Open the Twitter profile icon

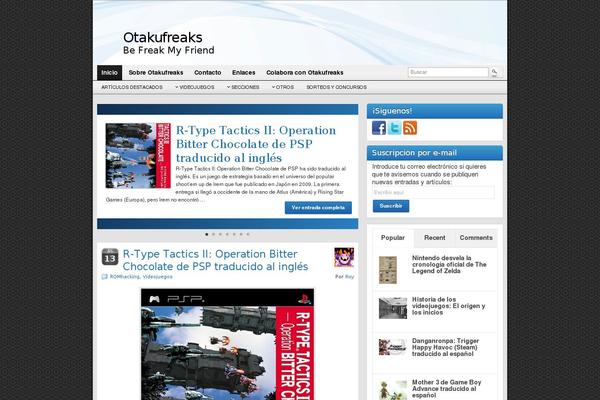tap(394, 128)
